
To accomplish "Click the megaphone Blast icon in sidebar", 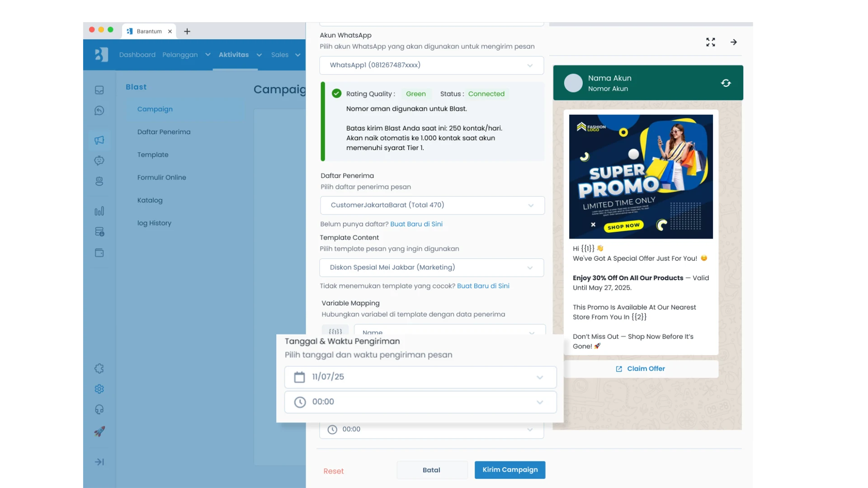I will pos(99,140).
